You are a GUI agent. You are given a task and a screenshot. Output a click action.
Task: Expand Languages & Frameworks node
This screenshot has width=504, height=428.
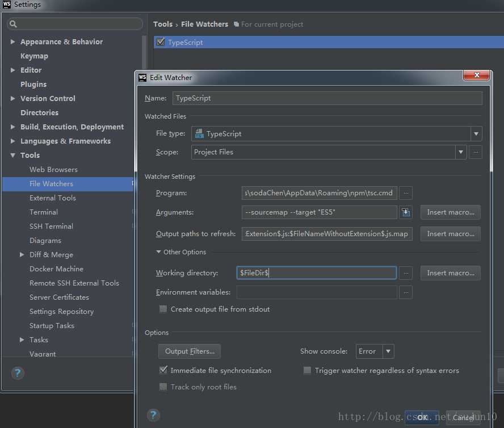12,141
